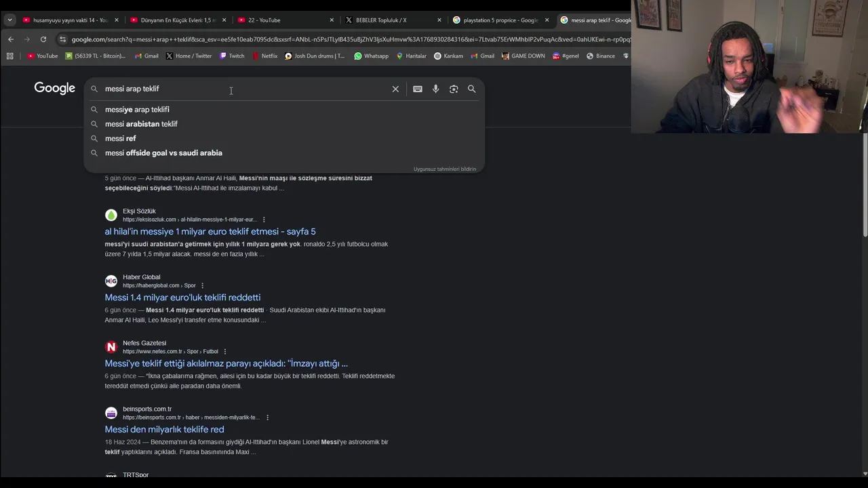The width and height of the screenshot is (868, 488).
Task: Submit search with right magnifier button
Action: (x=471, y=89)
